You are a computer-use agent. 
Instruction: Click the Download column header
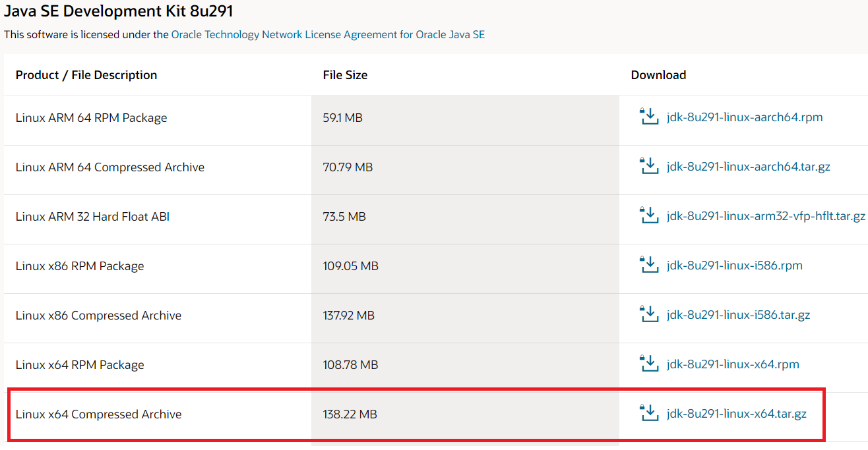point(658,75)
